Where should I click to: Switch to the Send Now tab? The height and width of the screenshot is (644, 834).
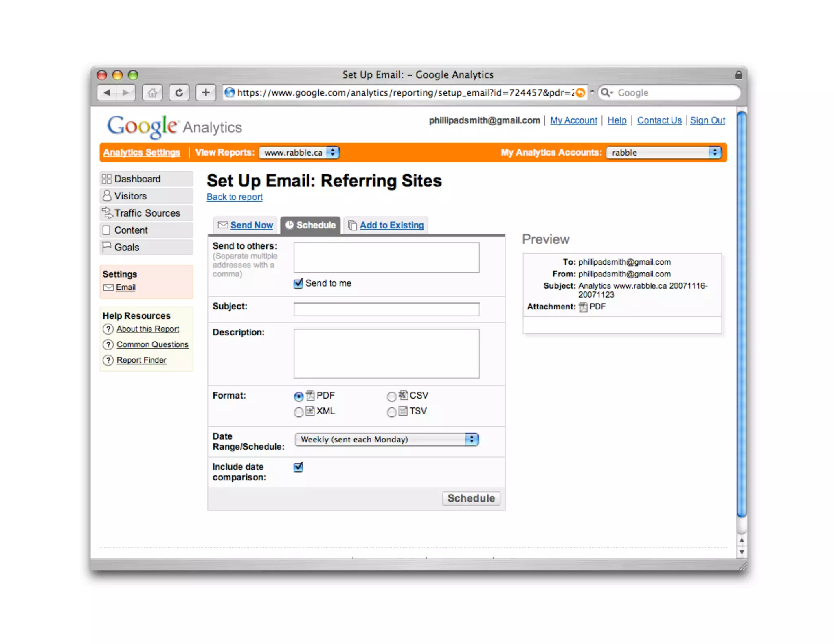pyautogui.click(x=246, y=225)
